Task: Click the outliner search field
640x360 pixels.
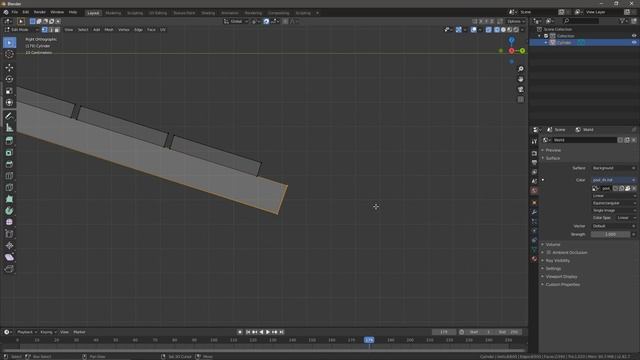Action: 580,21
